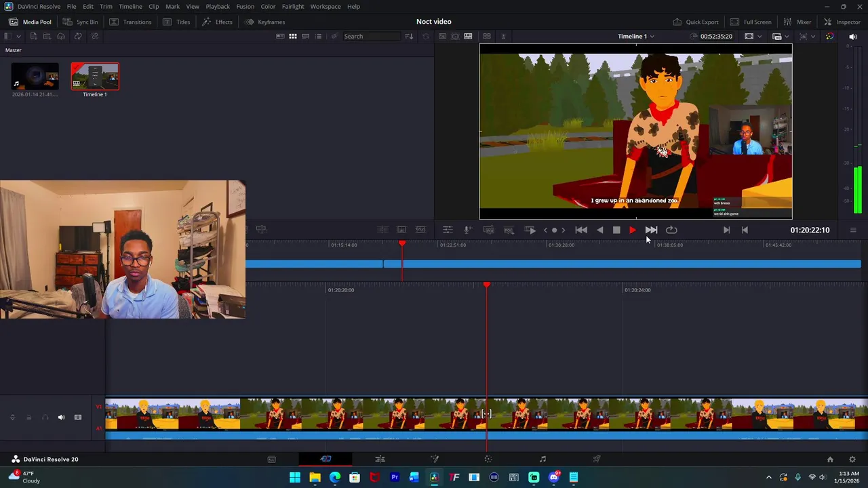Image resolution: width=868 pixels, height=488 pixels.
Task: Switch media pool to list view
Action: (x=318, y=36)
